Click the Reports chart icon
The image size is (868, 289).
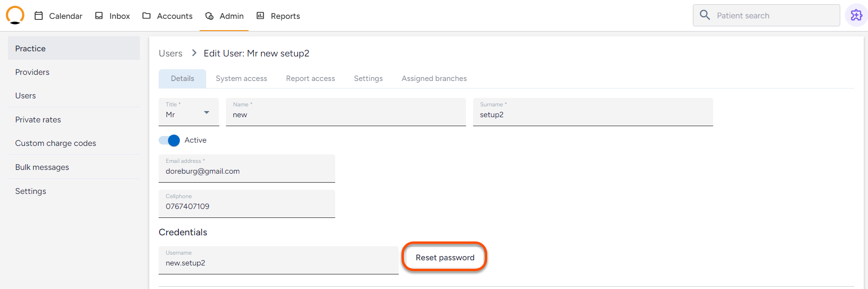click(x=260, y=16)
